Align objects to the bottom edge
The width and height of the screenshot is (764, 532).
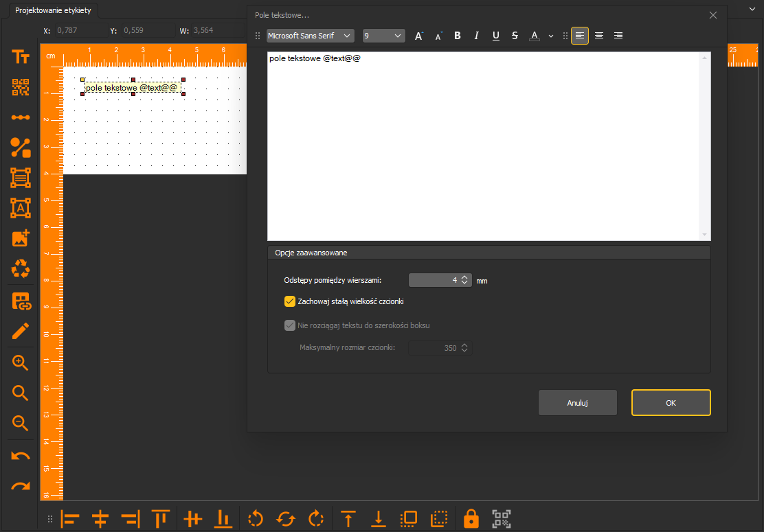coord(223,519)
